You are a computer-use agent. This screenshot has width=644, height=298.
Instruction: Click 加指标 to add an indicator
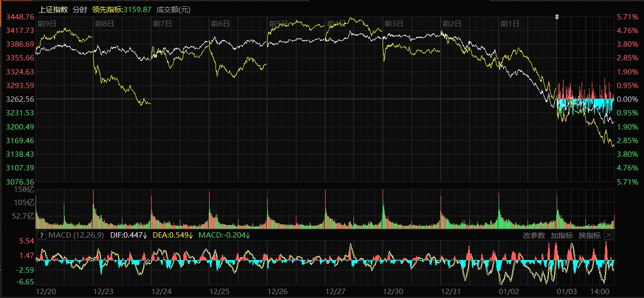pos(562,235)
